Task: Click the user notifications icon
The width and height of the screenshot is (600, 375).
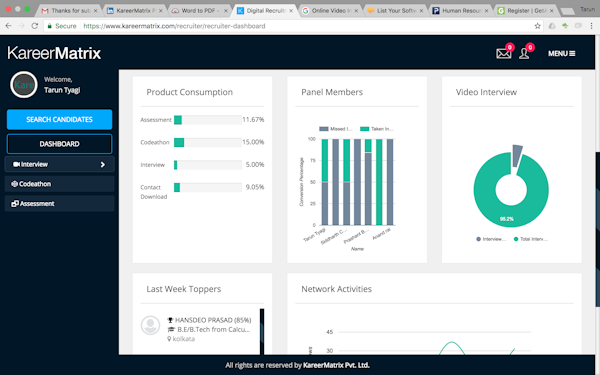Action: point(524,53)
